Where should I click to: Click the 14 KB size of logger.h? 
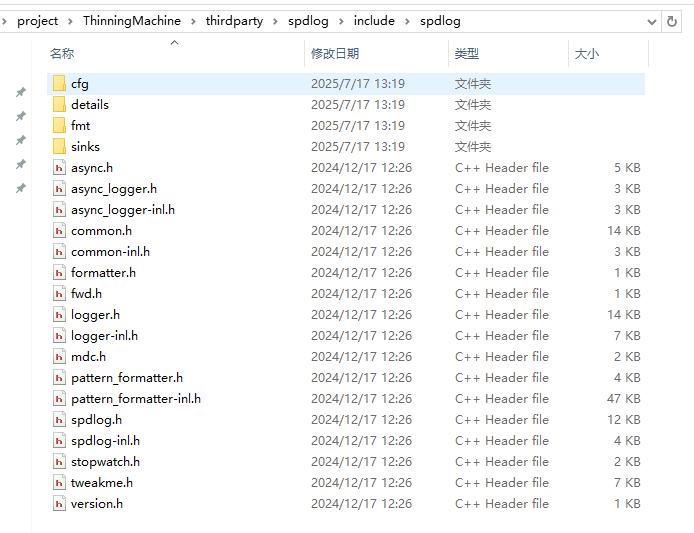coord(624,315)
